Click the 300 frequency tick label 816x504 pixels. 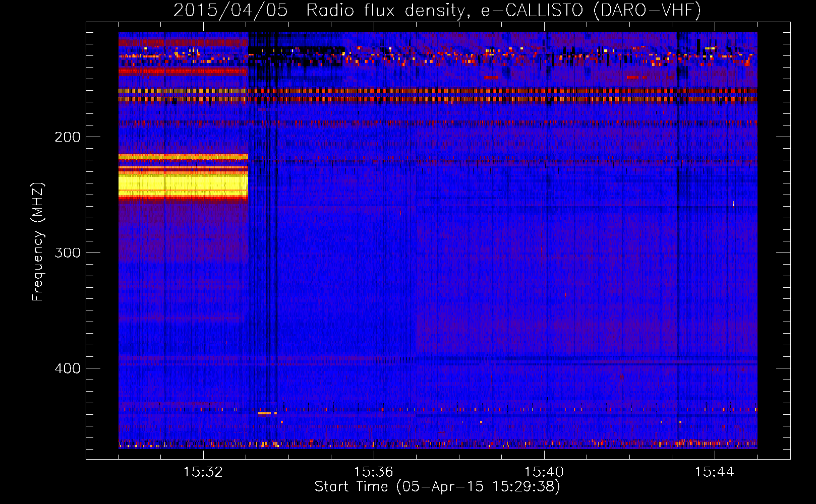tap(67, 253)
